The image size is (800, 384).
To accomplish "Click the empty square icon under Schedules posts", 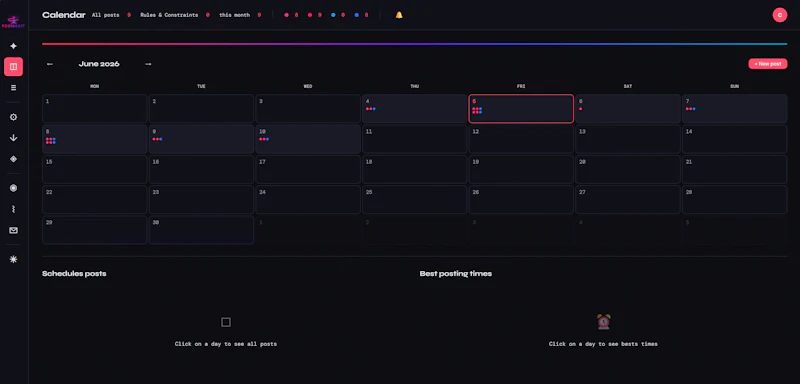I will point(226,322).
